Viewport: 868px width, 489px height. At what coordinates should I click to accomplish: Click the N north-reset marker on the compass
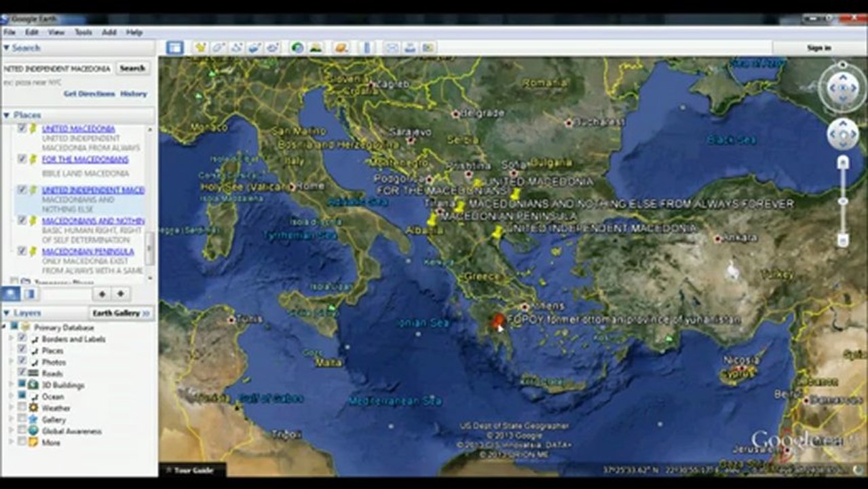coord(843,65)
